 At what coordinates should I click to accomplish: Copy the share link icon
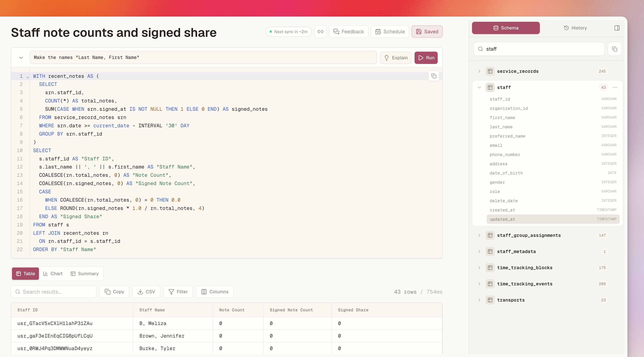coord(320,32)
